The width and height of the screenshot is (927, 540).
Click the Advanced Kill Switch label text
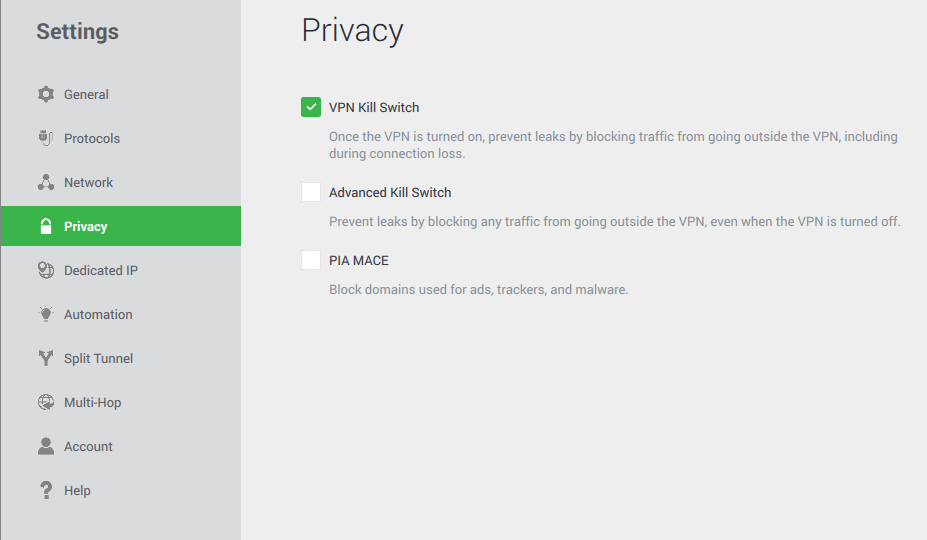click(x=390, y=193)
